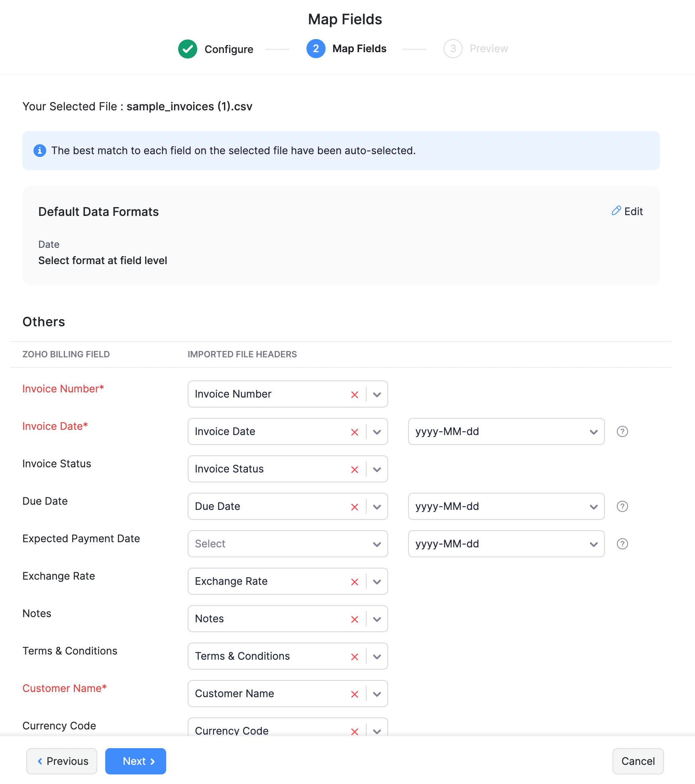Open help icon beside Invoice Date format
The image size is (695, 784).
click(x=622, y=431)
